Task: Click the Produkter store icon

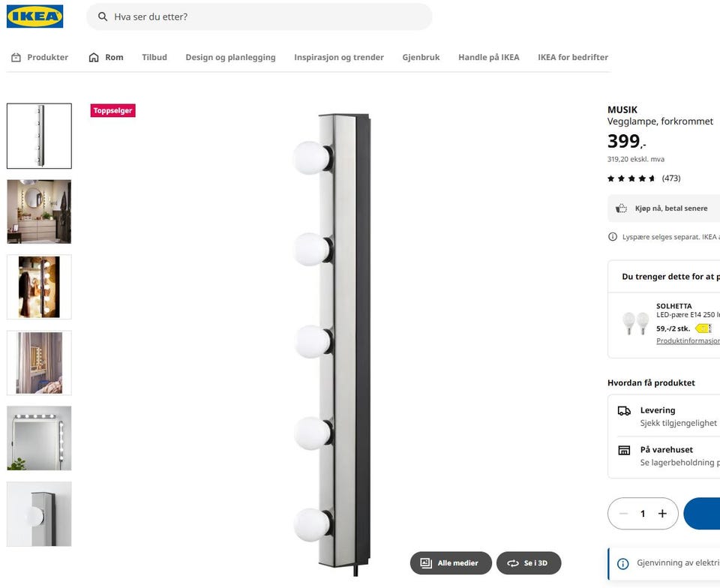Action: tap(16, 58)
